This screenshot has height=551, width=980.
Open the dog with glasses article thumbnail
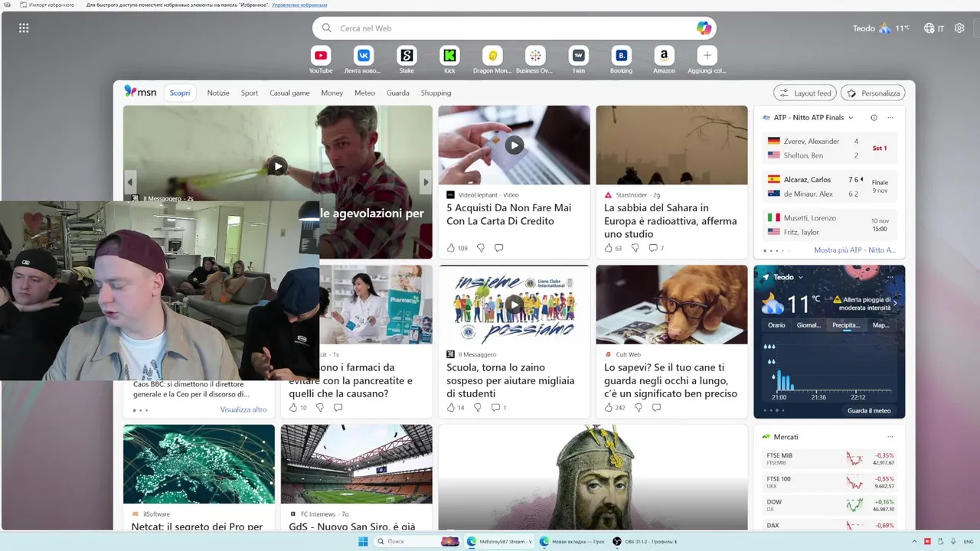click(x=671, y=304)
